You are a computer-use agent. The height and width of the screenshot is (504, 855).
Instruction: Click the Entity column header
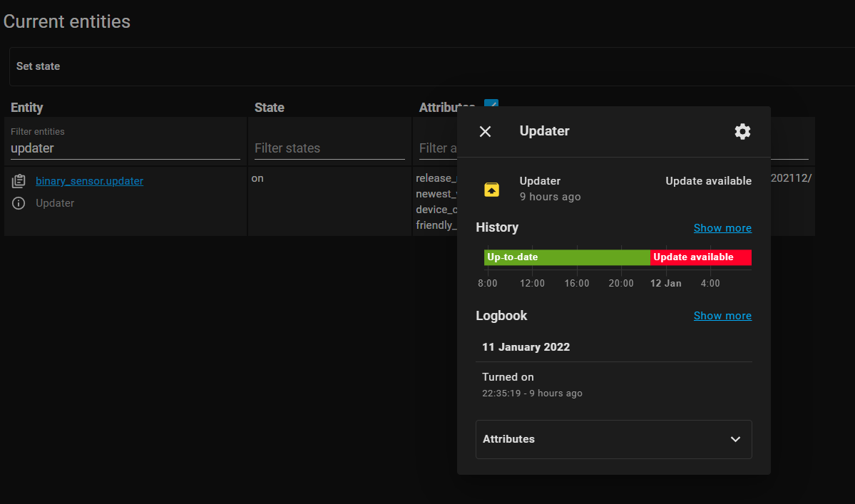click(27, 108)
